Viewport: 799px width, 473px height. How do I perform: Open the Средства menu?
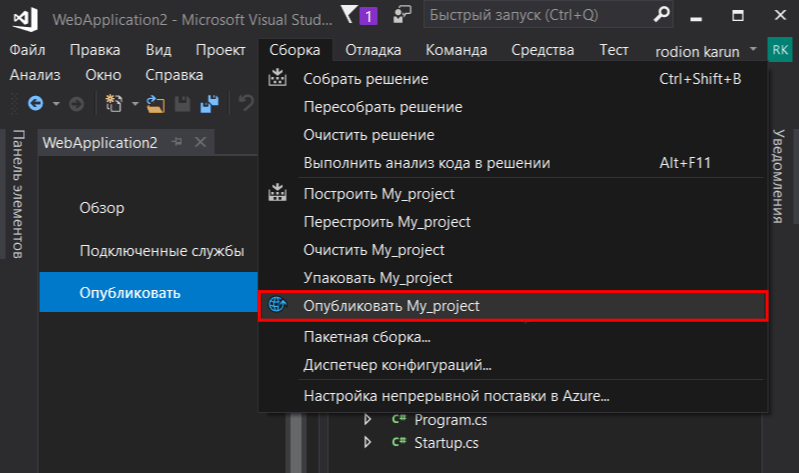click(543, 50)
